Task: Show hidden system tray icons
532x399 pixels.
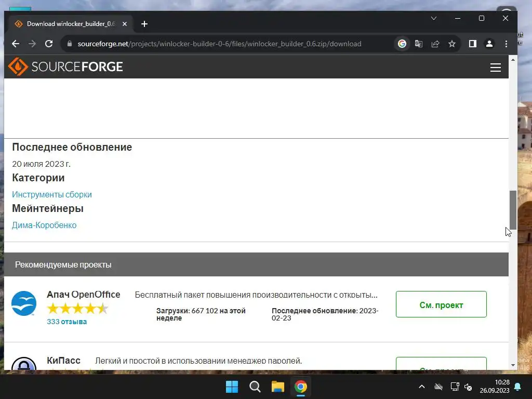Action: point(422,387)
